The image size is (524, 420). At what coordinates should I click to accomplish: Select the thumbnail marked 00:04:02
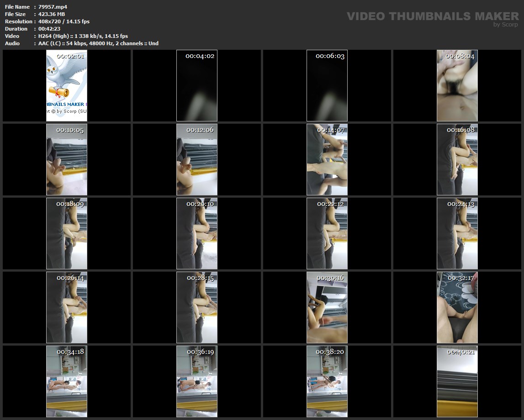(197, 86)
